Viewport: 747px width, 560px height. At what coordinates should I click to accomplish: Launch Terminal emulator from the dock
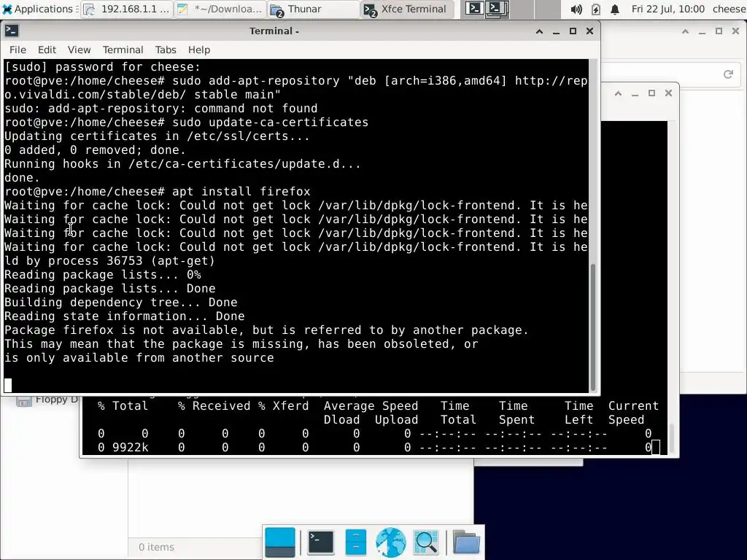pyautogui.click(x=321, y=542)
